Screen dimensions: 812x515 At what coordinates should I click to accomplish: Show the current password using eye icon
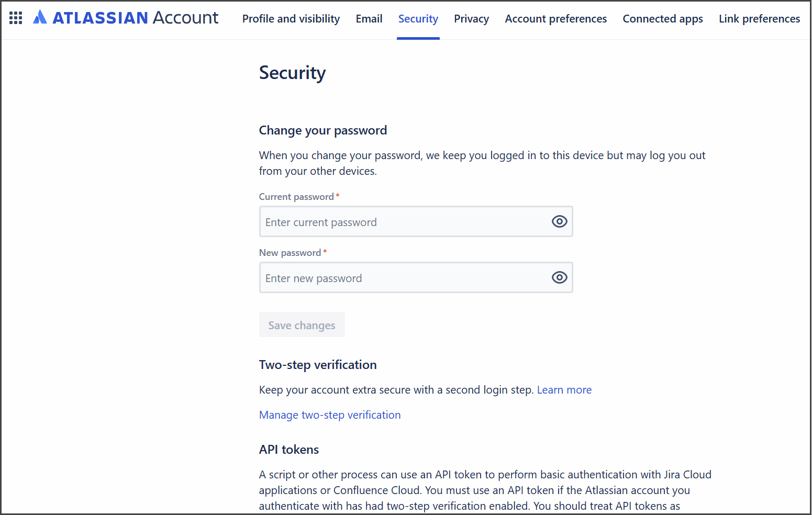[x=559, y=222]
